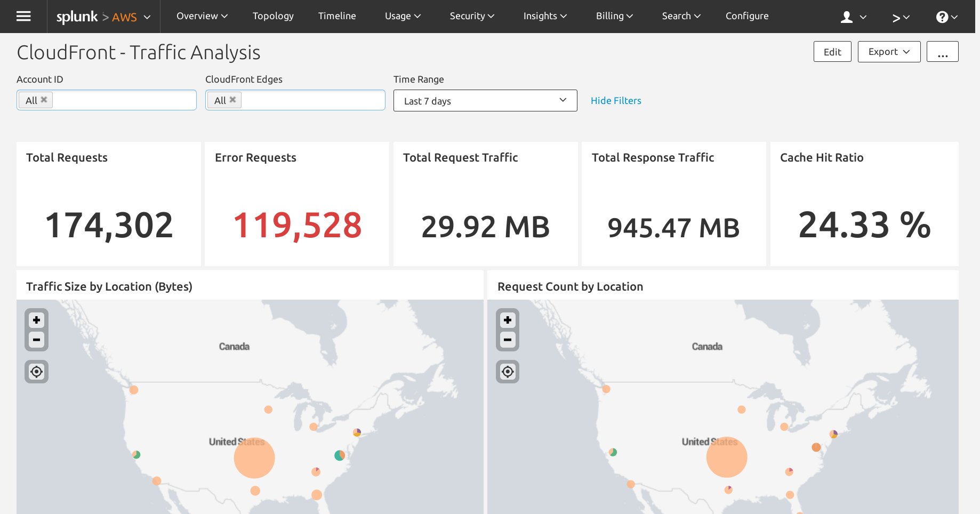Zoom in on the Traffic Size map
The image size is (980, 514).
(36, 320)
